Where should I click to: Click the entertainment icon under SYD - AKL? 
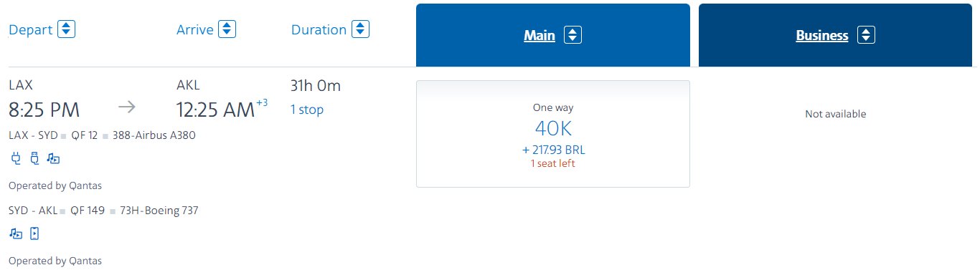click(16, 233)
